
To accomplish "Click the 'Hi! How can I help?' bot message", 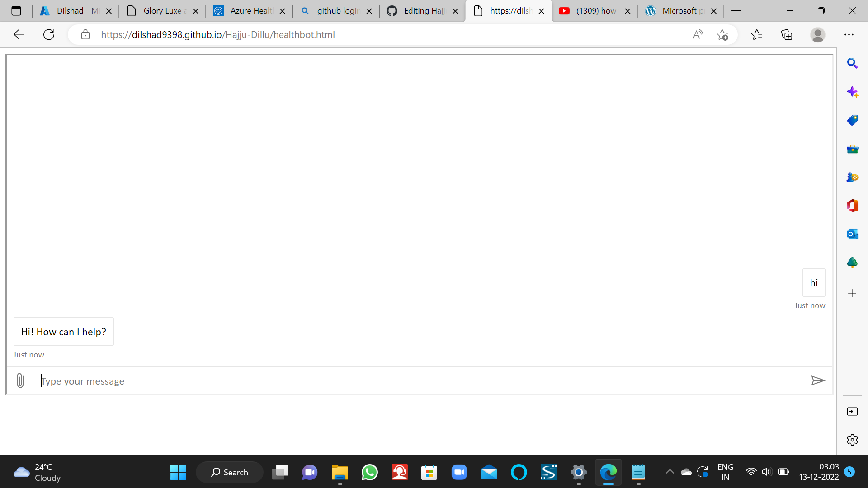I will pos(64,332).
